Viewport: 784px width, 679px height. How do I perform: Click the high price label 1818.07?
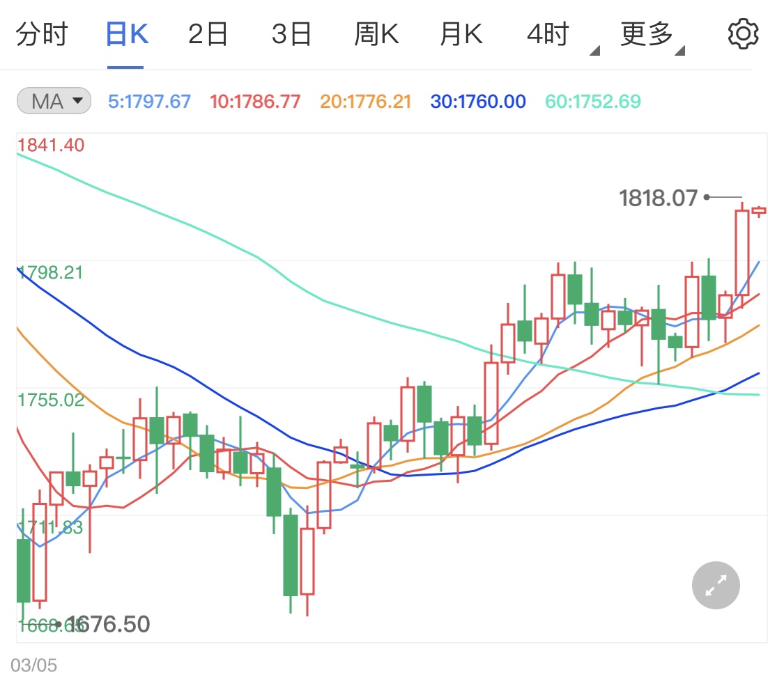[658, 198]
